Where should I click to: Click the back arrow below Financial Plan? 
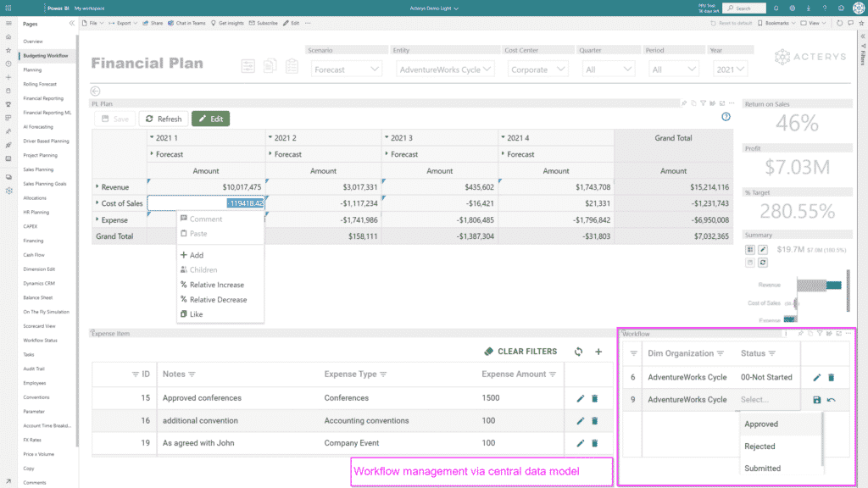click(x=95, y=91)
